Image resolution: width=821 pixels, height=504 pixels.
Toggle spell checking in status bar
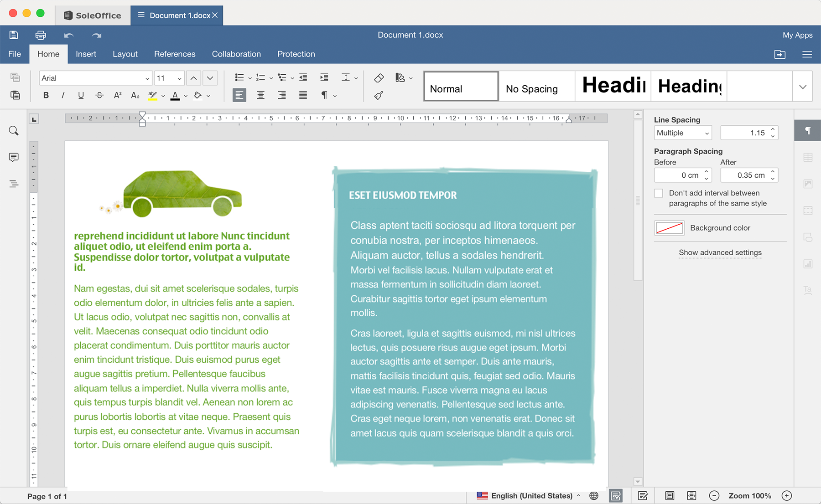pyautogui.click(x=616, y=496)
